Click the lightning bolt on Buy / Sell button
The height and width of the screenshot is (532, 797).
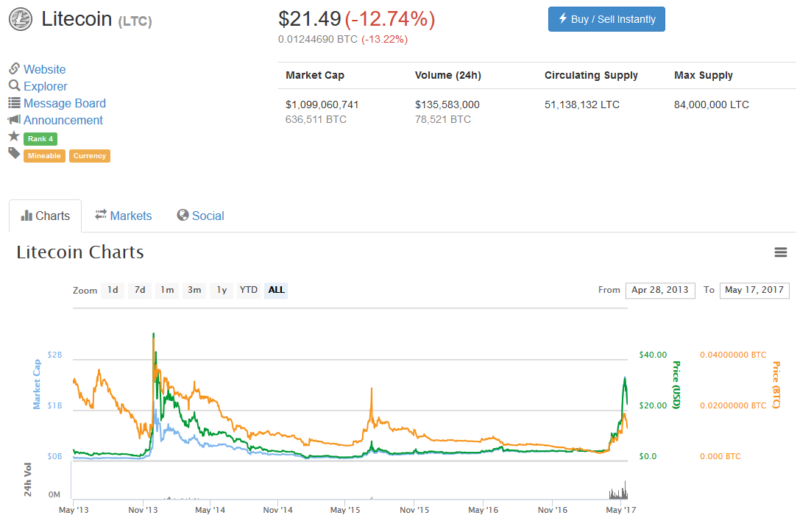point(563,18)
